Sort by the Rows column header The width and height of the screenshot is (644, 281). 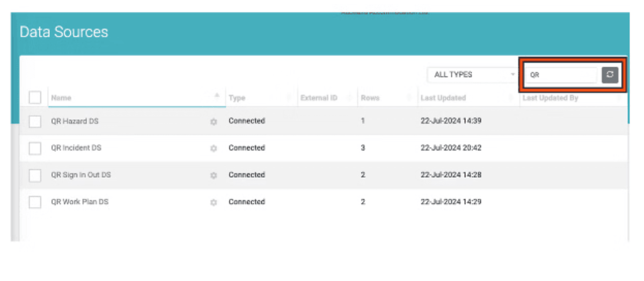coord(370,98)
